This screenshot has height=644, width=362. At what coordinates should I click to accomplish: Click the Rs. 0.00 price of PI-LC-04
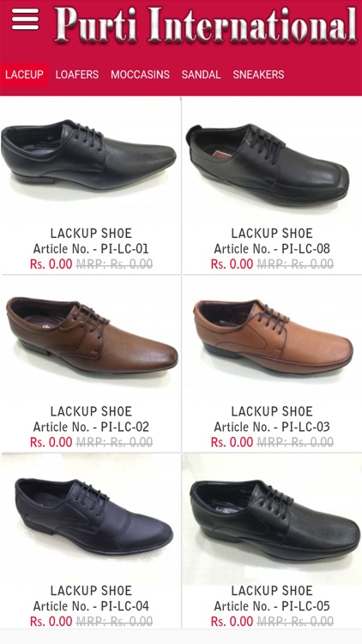(x=51, y=621)
